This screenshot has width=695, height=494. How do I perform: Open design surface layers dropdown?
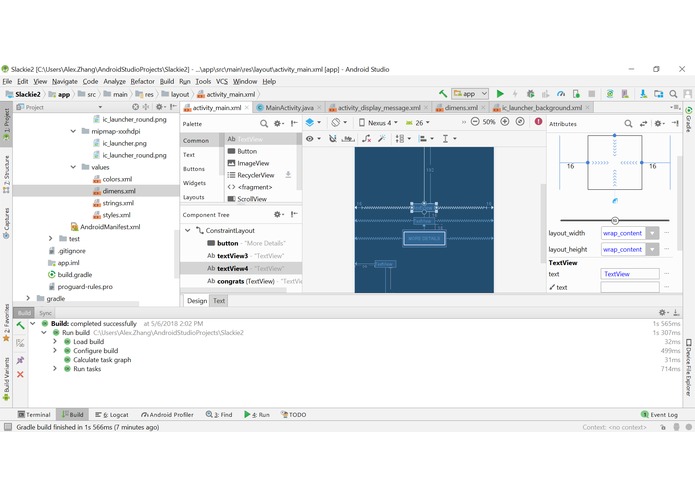point(313,122)
